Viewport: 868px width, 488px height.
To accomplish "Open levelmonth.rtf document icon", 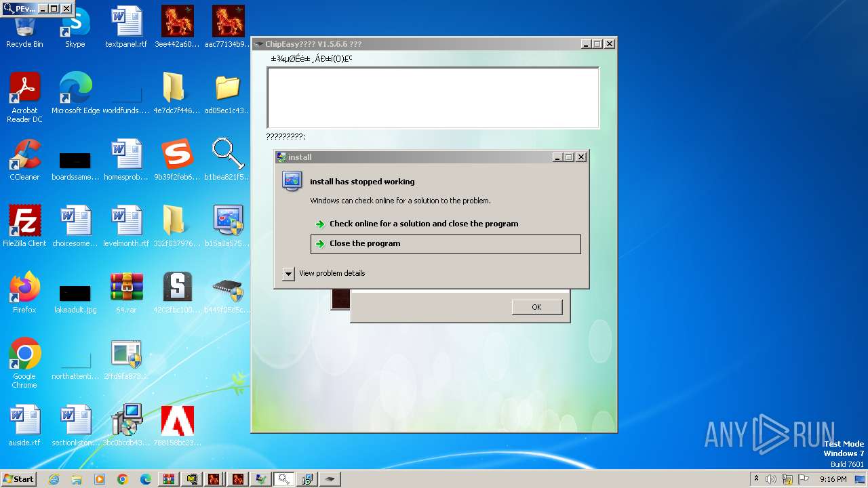I will coord(126,226).
